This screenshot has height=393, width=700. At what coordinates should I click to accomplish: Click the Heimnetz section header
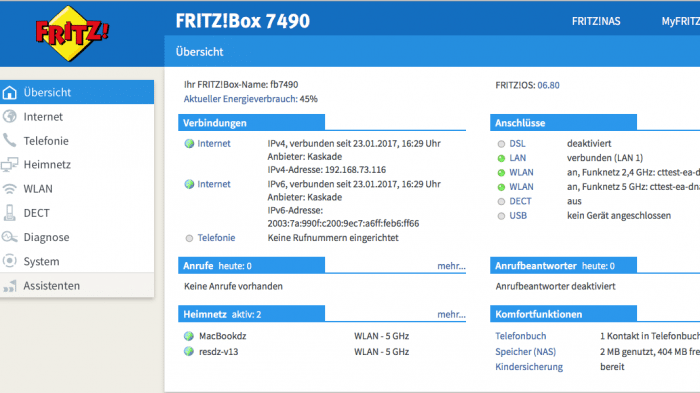[x=251, y=314]
